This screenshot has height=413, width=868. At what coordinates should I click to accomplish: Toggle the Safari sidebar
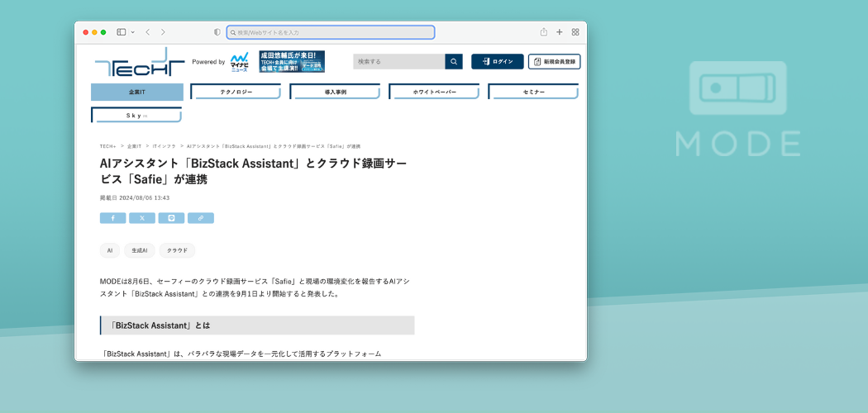click(x=121, y=32)
